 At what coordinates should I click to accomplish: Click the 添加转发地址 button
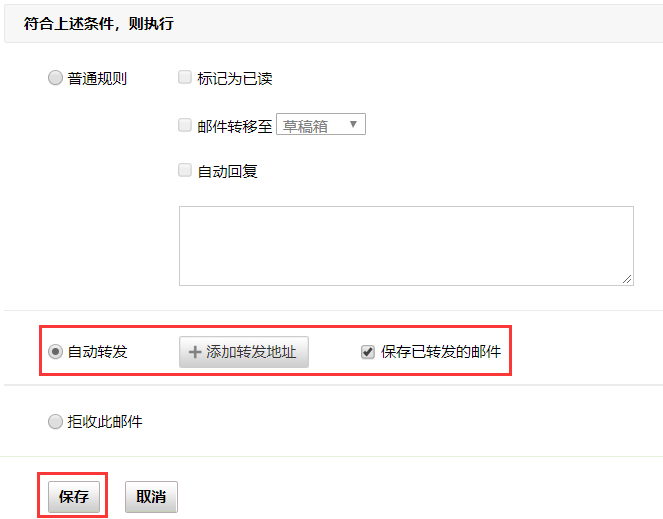click(244, 352)
